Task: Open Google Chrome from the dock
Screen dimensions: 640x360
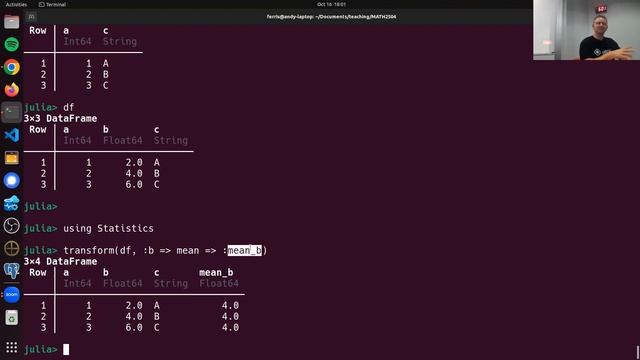Action: (x=11, y=67)
